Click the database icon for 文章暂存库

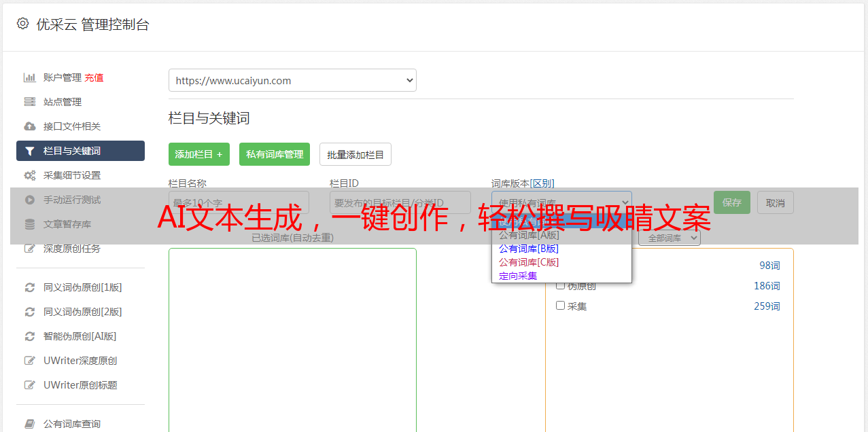29,224
